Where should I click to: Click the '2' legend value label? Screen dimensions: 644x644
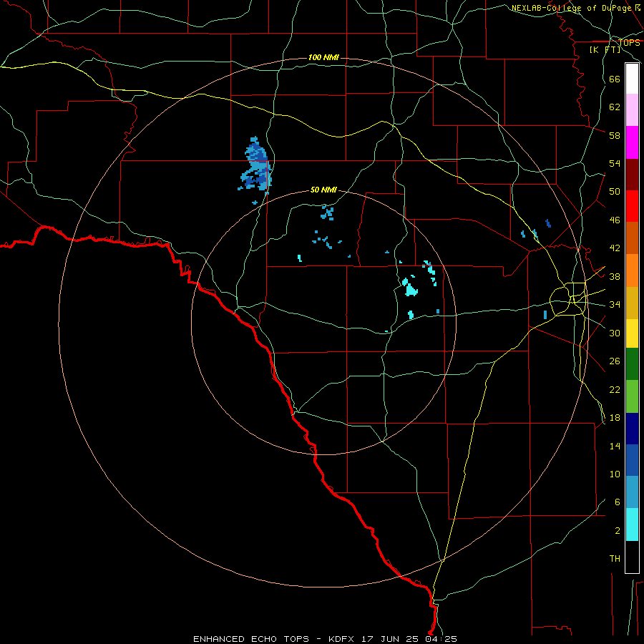(618, 531)
